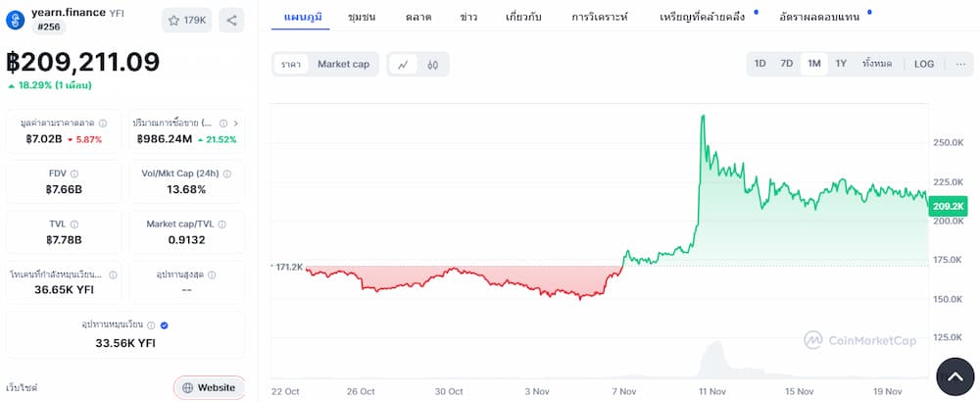Click globe icon in Website button
Viewport: 980px width, 402px height.
[187, 387]
